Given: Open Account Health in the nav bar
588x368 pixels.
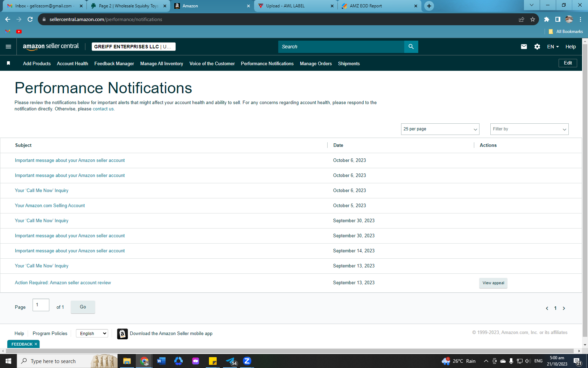Looking at the screenshot, I should coord(72,63).
